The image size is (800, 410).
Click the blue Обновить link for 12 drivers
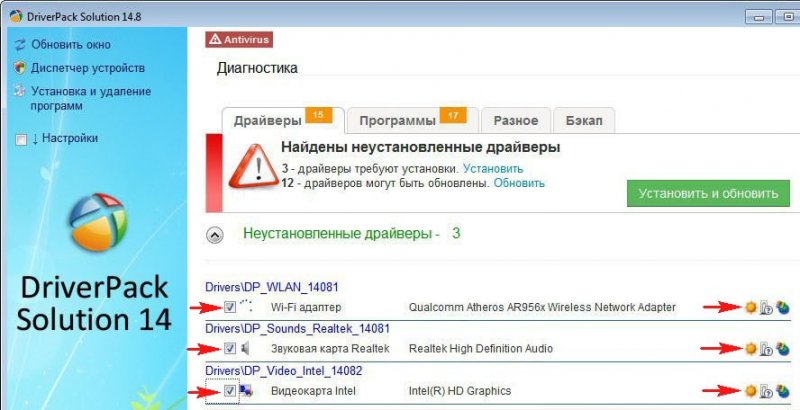tap(519, 183)
